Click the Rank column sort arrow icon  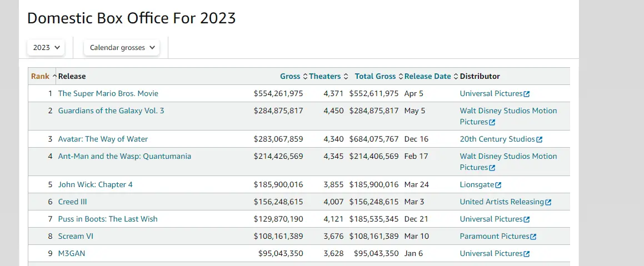[x=54, y=77]
